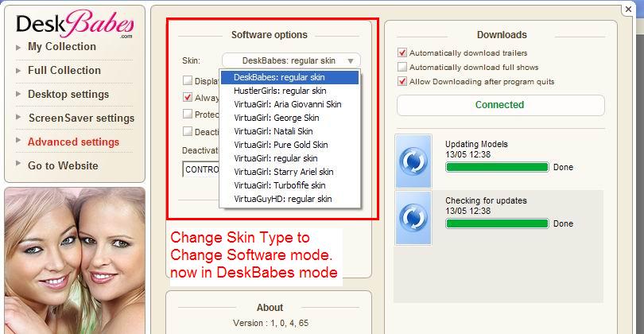Select VirtuaGirl: regular skin

point(289,158)
